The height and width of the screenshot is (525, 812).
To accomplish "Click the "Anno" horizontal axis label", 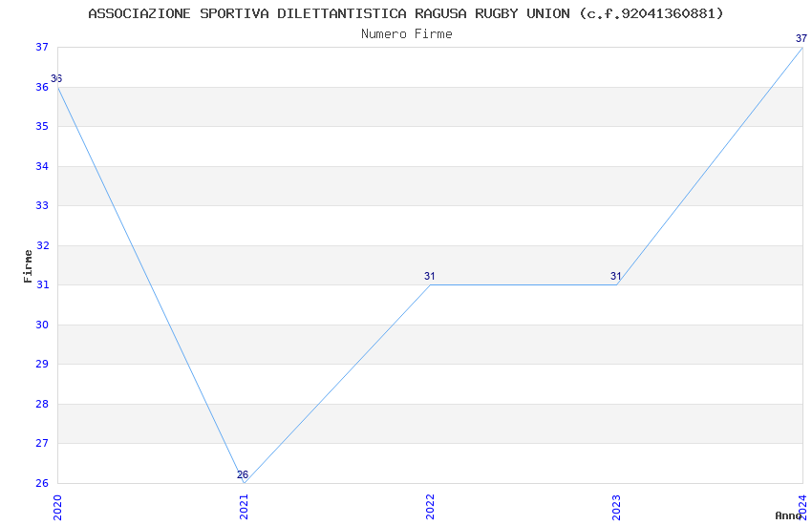I will [788, 515].
